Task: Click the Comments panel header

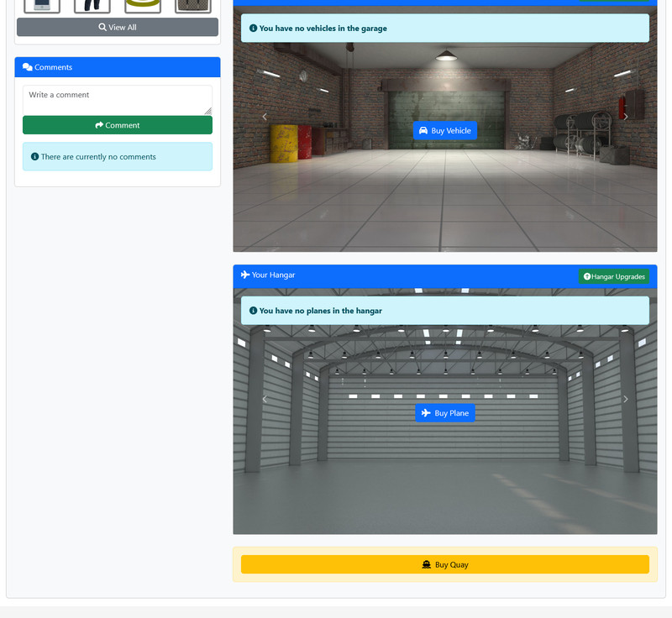Action: tap(118, 67)
